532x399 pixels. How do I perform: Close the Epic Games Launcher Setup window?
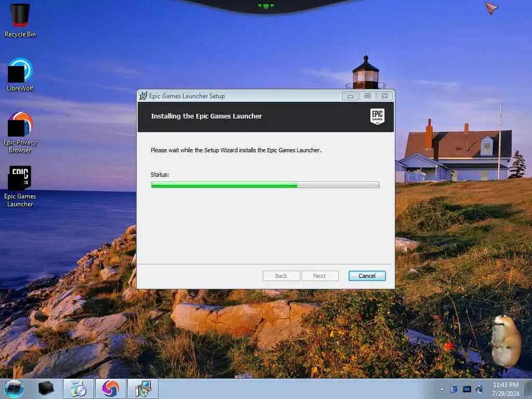[384, 96]
